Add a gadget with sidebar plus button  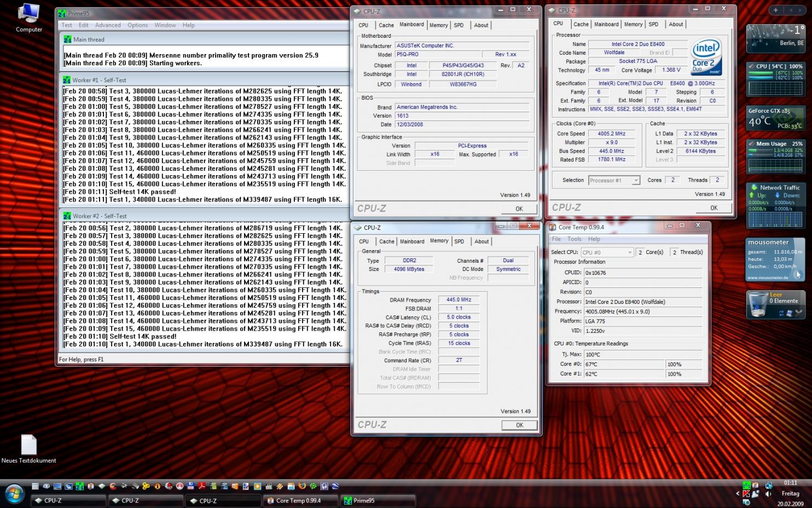(x=775, y=10)
